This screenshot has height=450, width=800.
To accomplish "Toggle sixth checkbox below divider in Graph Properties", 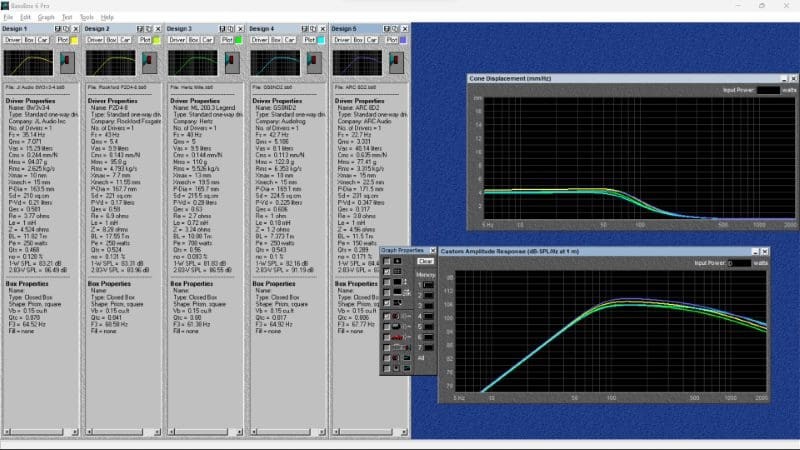I will (387, 317).
